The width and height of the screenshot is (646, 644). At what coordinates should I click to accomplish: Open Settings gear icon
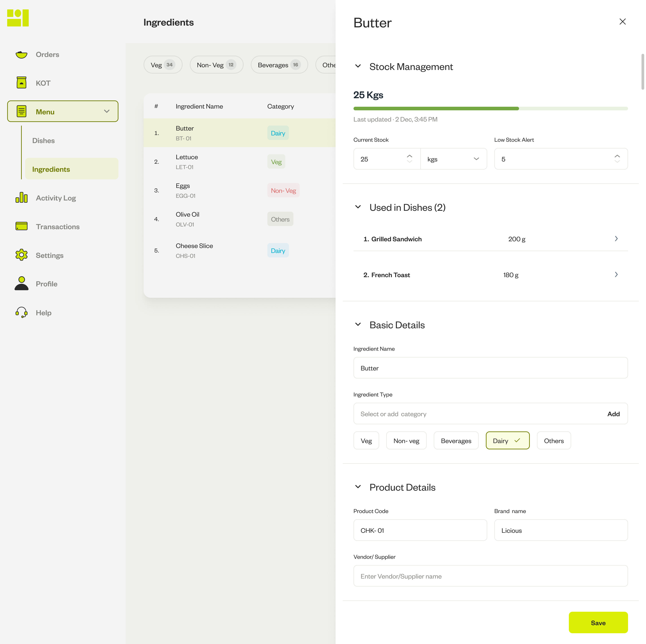click(21, 255)
